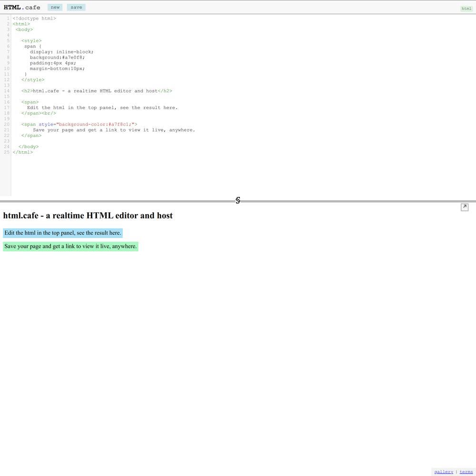This screenshot has height=476, width=476.
Task: Click line number 20 in gutter
Action: point(7,124)
